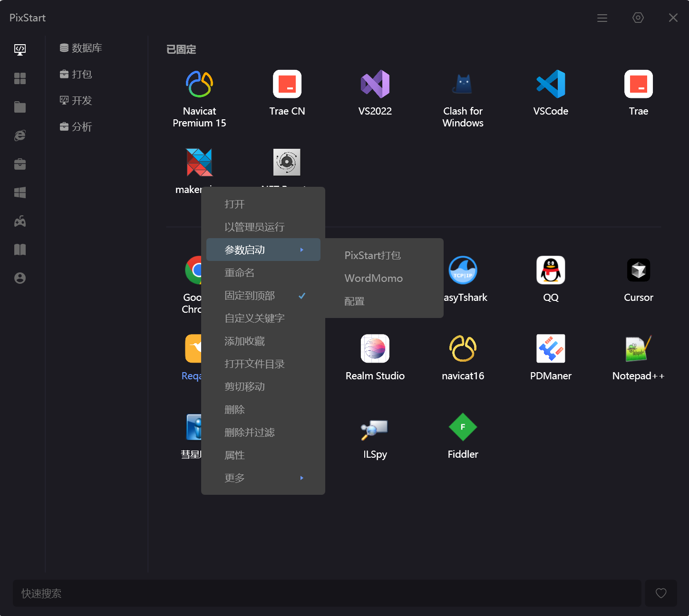The height and width of the screenshot is (616, 689).
Task: Toggle the heart favorites button
Action: [660, 593]
